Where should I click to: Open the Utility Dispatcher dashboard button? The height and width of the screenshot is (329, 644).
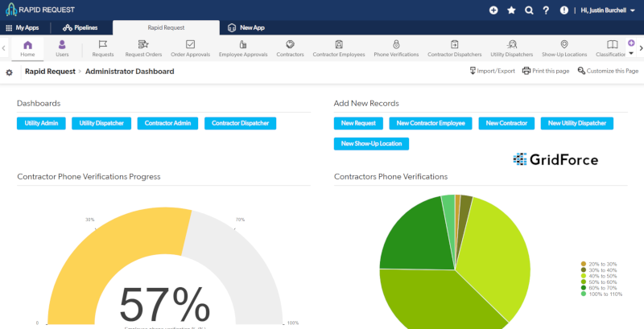pyautogui.click(x=101, y=123)
